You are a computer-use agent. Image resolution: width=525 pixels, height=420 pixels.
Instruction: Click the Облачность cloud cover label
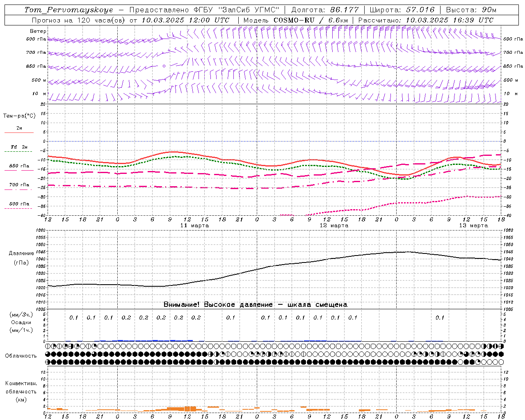pyautogui.click(x=21, y=356)
